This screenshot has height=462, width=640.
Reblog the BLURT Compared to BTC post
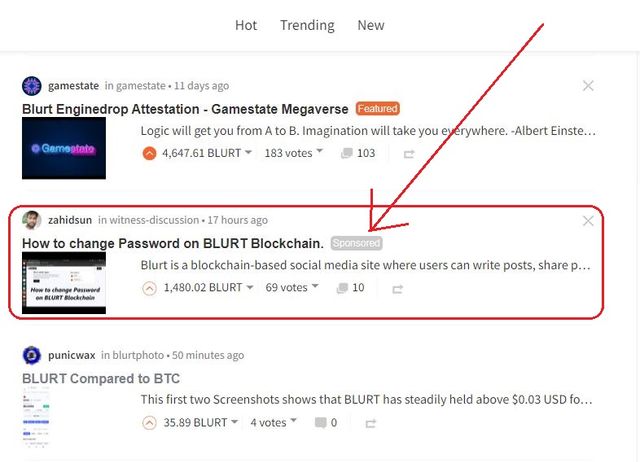[x=371, y=423]
